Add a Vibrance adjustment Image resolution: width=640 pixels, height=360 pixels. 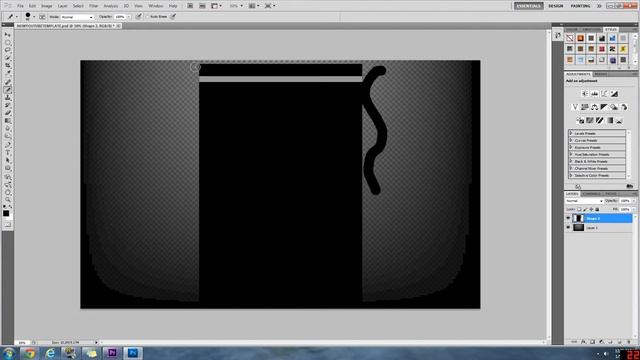tap(575, 107)
